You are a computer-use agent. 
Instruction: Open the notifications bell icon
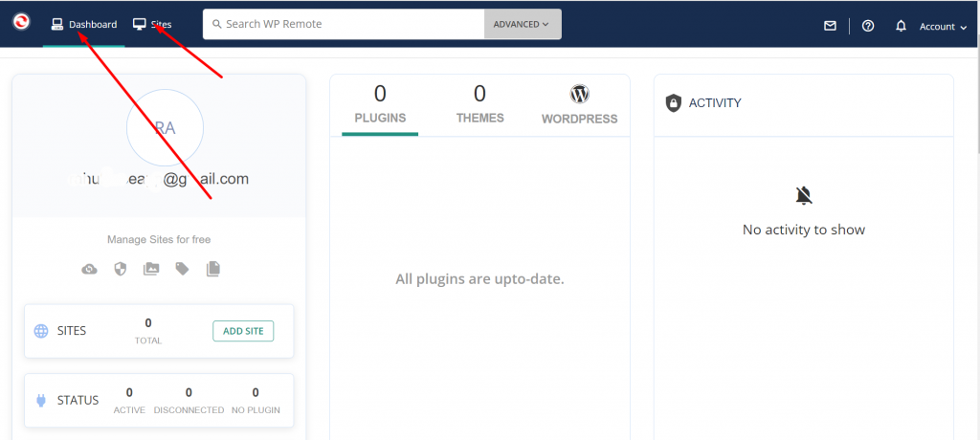901,26
